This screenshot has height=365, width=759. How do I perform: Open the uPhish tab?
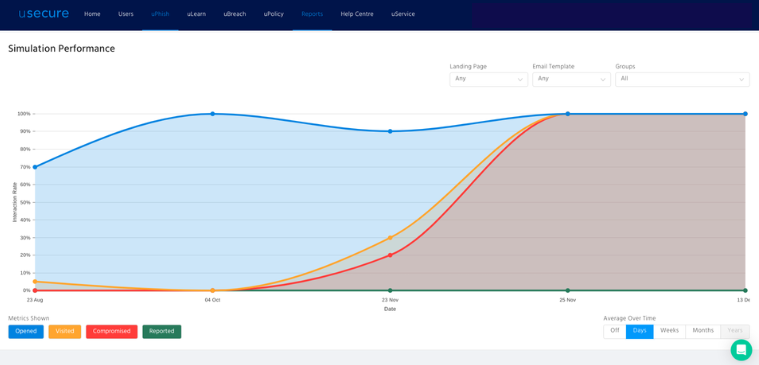click(160, 14)
